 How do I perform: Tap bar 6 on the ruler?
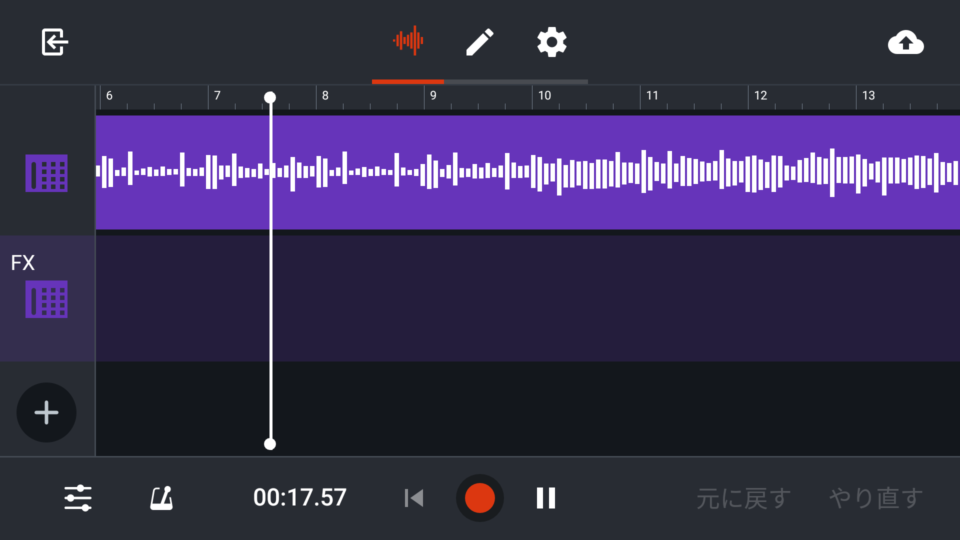pos(109,96)
